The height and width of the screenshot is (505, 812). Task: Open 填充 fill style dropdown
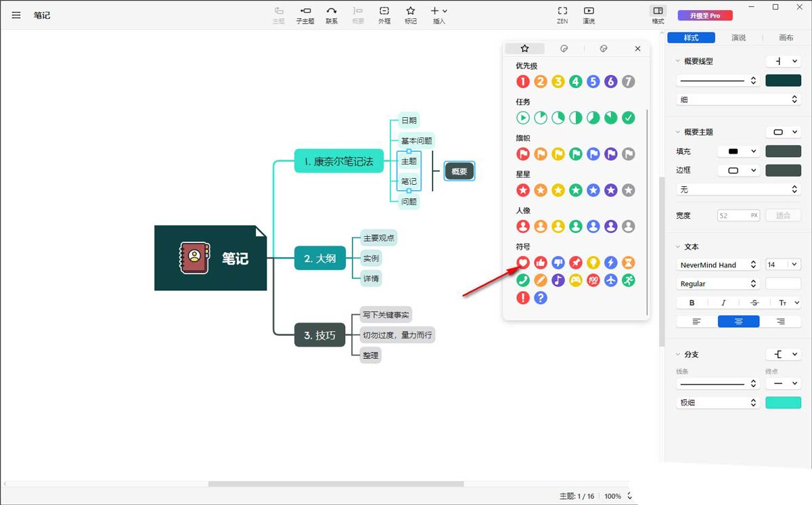coord(738,152)
